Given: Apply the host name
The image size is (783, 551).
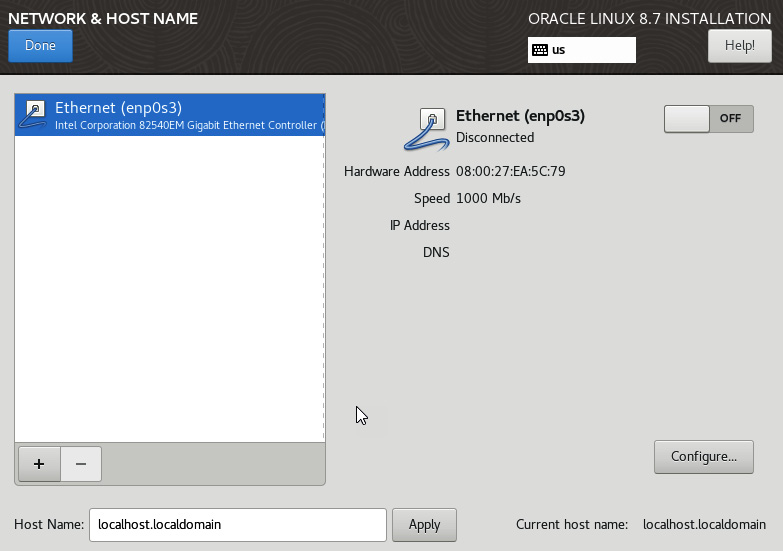Looking at the screenshot, I should tap(424, 525).
